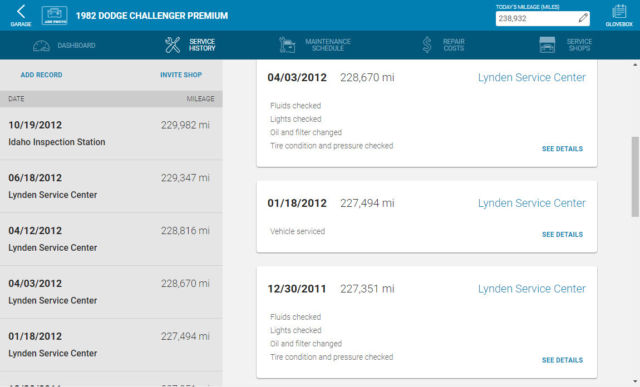Select the 10/19/2012 Idaho Inspection Station record
The width and height of the screenshot is (640, 387).
[111, 133]
